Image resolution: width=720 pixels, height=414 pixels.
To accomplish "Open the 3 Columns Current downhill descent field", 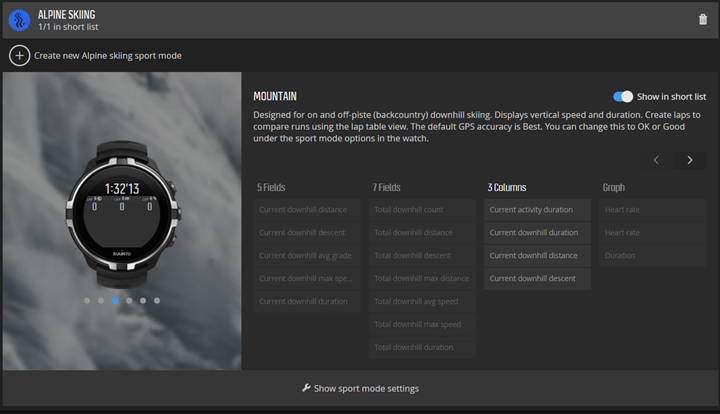I will pyautogui.click(x=537, y=279).
